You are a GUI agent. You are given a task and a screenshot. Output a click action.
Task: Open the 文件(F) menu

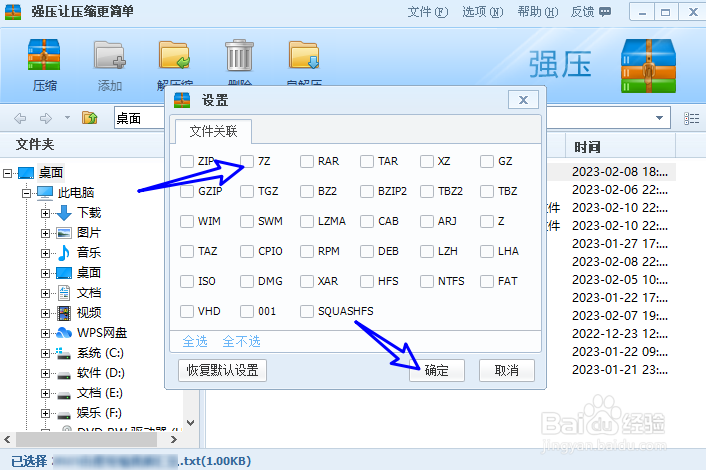click(x=427, y=12)
